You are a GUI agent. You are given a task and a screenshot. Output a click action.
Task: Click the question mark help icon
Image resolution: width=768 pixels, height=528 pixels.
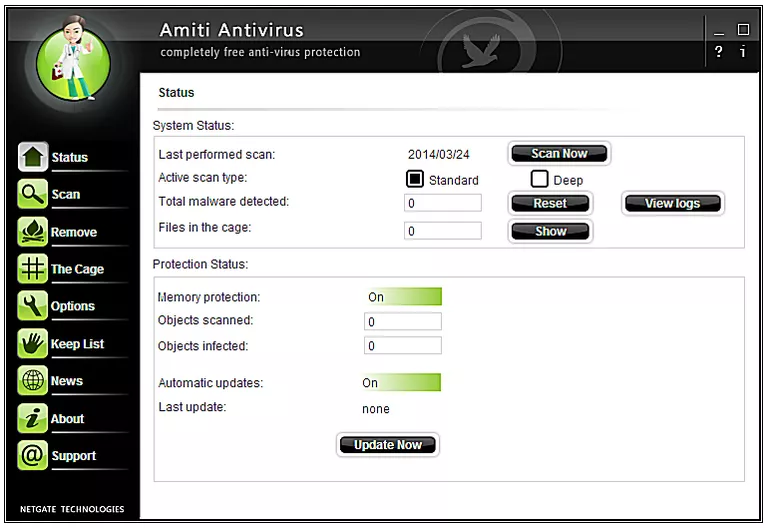719,51
